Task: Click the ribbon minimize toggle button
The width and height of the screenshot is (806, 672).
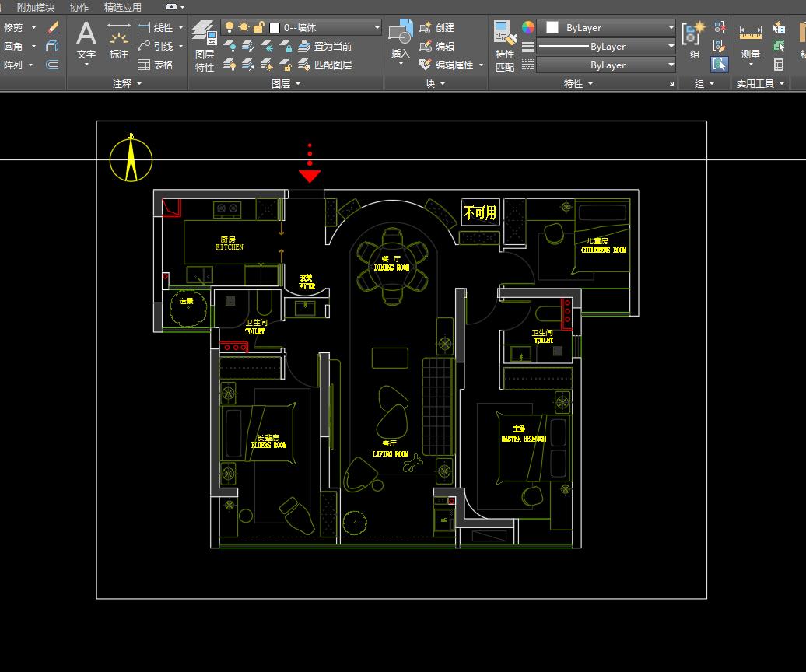Action: click(171, 7)
